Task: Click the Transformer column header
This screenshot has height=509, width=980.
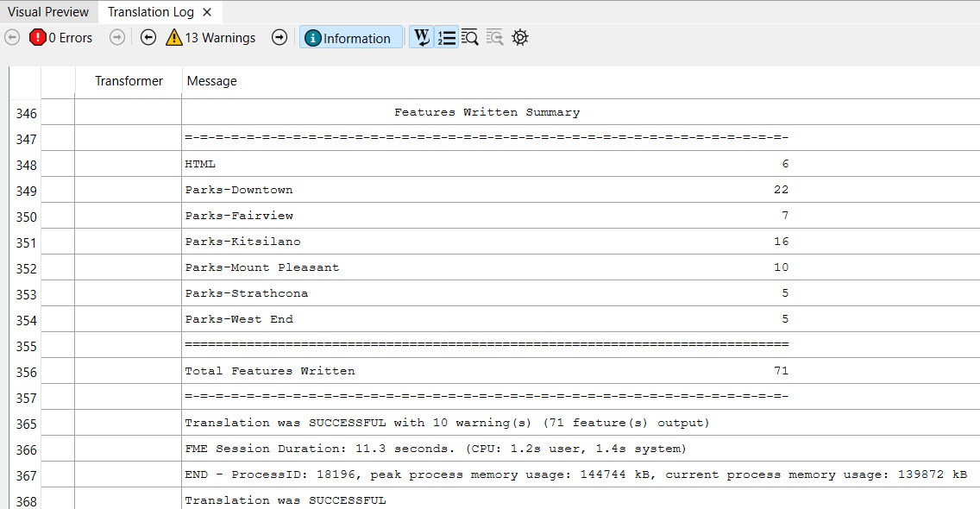Action: pos(129,81)
